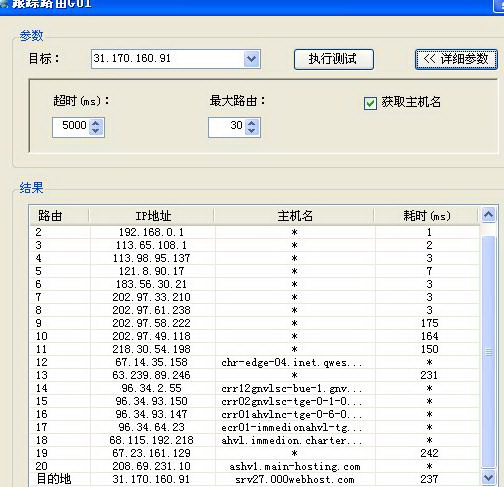Click the 150 ms time value

point(429,349)
